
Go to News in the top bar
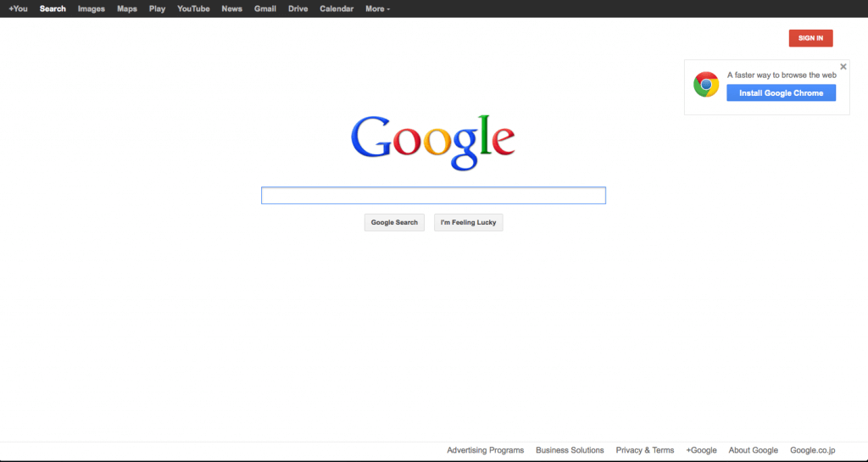(x=232, y=8)
